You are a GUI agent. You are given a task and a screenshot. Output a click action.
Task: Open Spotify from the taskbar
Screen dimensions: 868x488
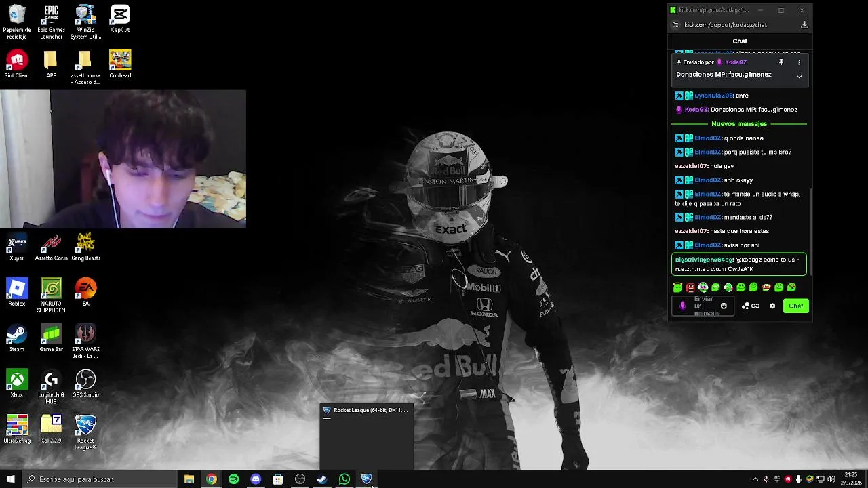[233, 479]
